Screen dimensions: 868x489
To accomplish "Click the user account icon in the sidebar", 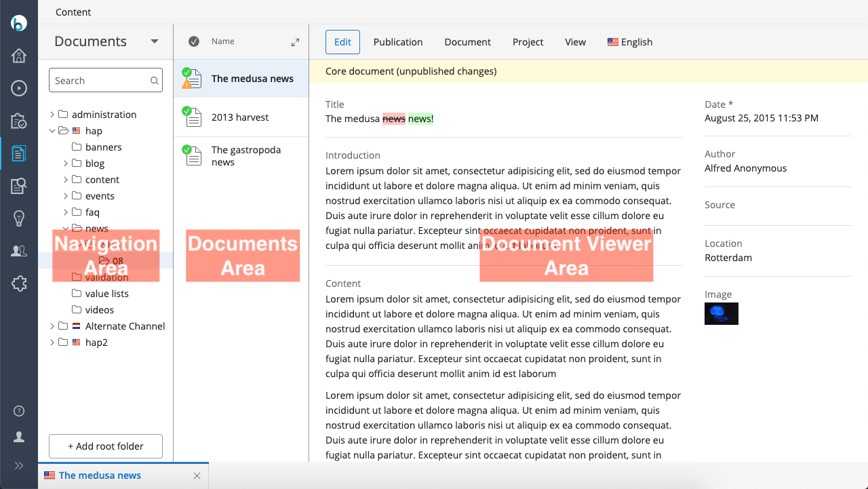I will tap(19, 437).
